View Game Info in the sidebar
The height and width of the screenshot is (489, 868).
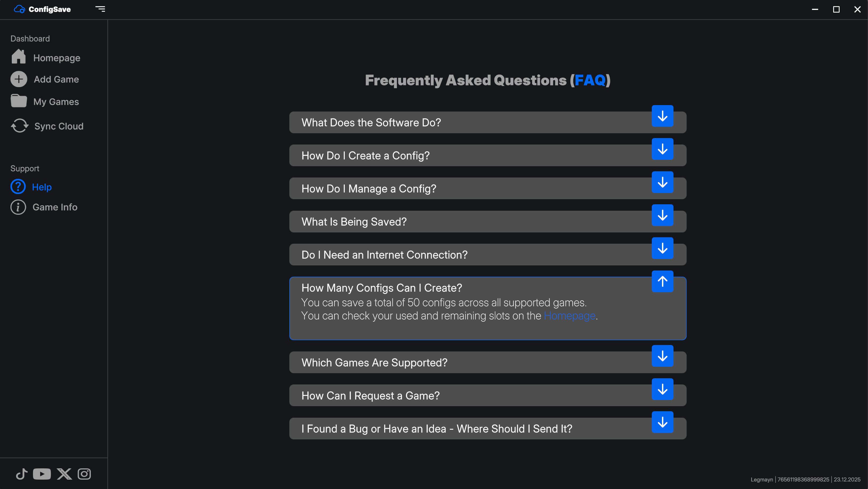click(x=55, y=207)
